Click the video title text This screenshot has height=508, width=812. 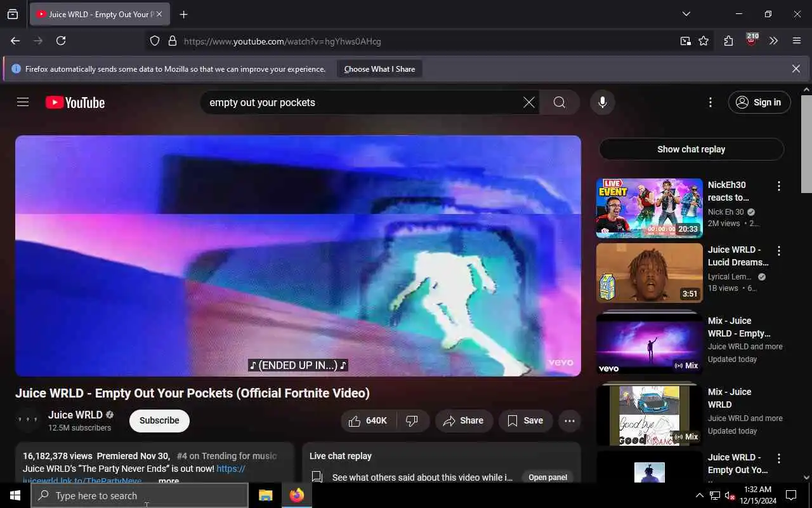(192, 393)
